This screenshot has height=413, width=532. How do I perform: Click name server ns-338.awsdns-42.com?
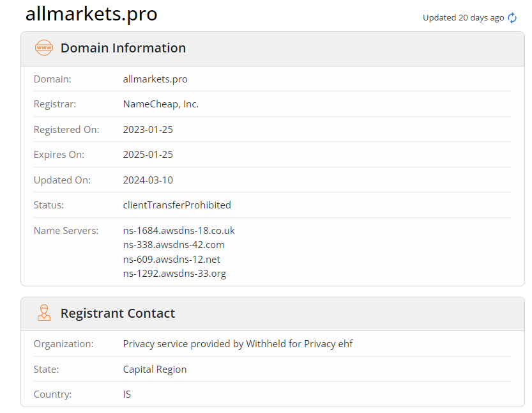tap(174, 245)
